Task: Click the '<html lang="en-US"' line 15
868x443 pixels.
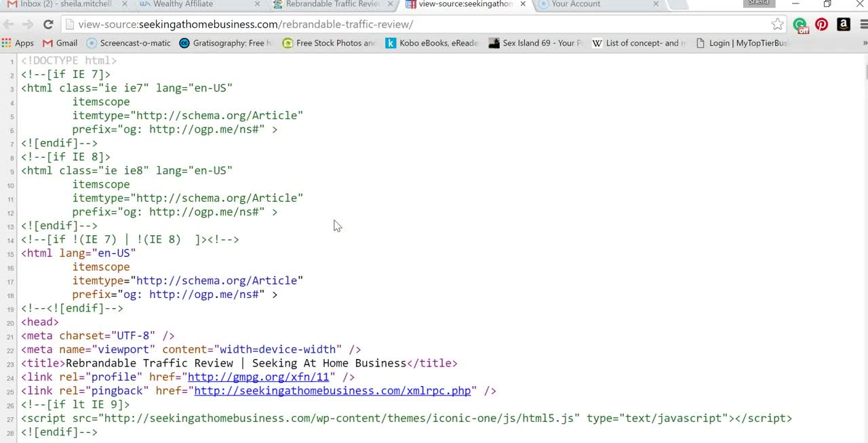Action: [79, 253]
